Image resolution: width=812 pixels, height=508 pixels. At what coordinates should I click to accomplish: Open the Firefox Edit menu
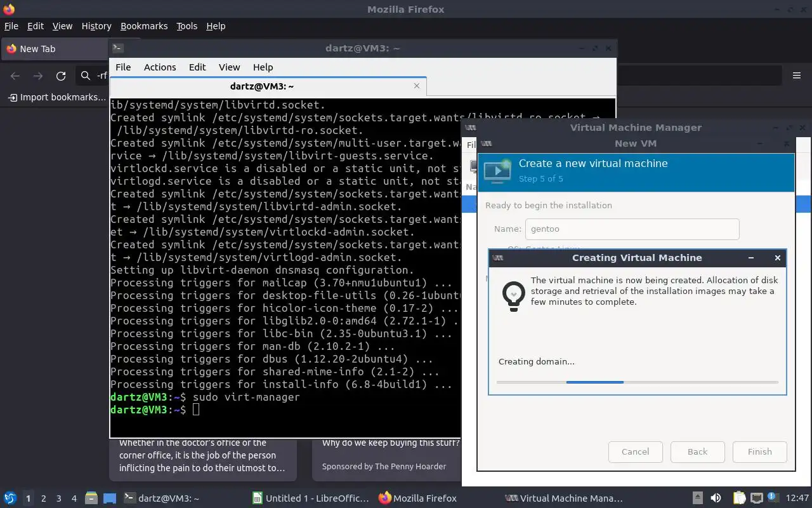[36, 26]
